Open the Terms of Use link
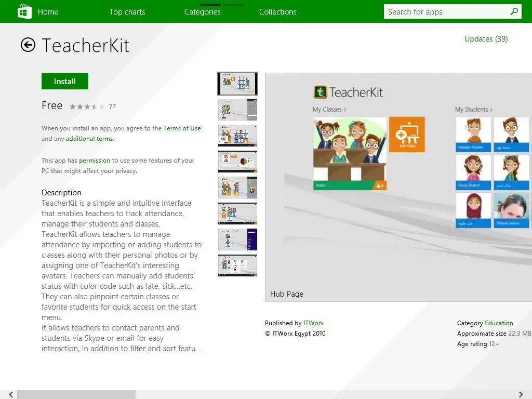 tap(182, 128)
